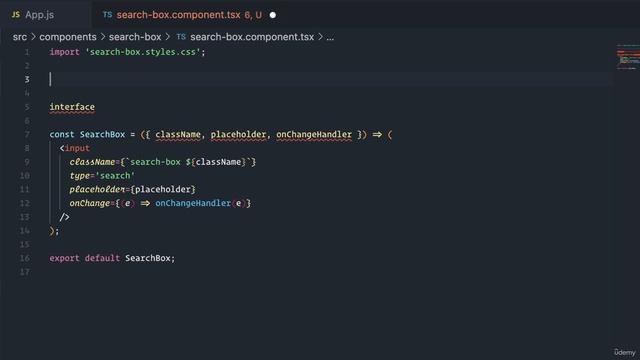Click the SearchBox constant name on line 7
Viewport: 640px width, 360px height.
[102, 135]
